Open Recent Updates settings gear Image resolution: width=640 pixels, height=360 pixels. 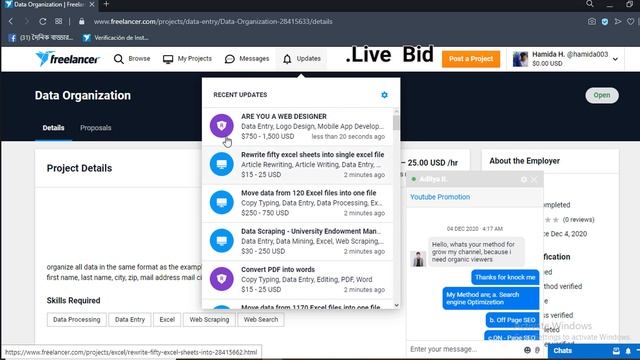pos(384,95)
